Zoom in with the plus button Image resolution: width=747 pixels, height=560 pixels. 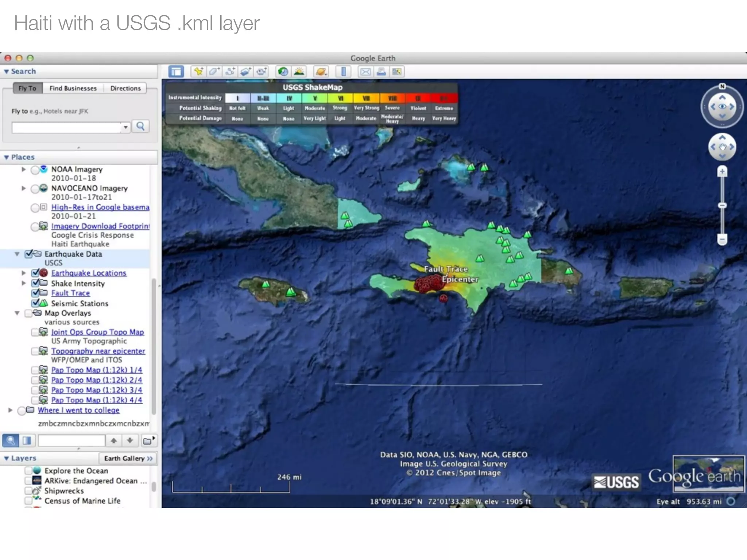click(722, 171)
